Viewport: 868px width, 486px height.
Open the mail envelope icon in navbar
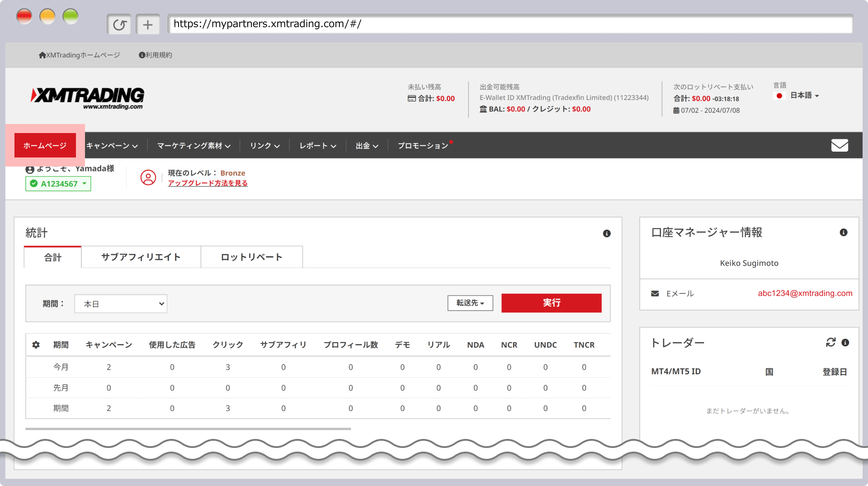tap(840, 145)
